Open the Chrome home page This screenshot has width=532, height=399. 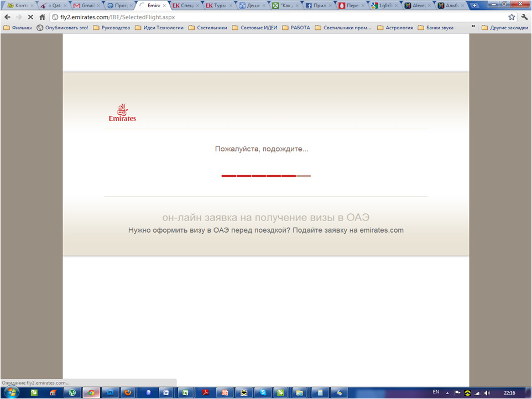click(x=42, y=17)
